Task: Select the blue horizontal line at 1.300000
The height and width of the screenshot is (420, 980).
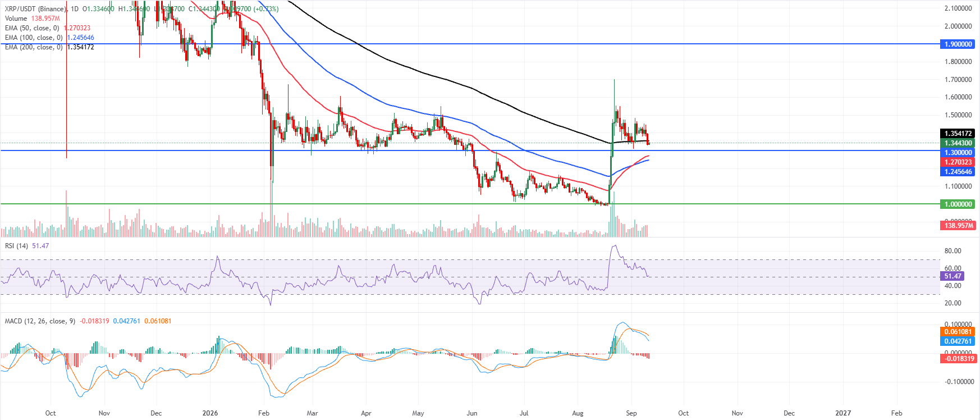Action: pyautogui.click(x=470, y=150)
